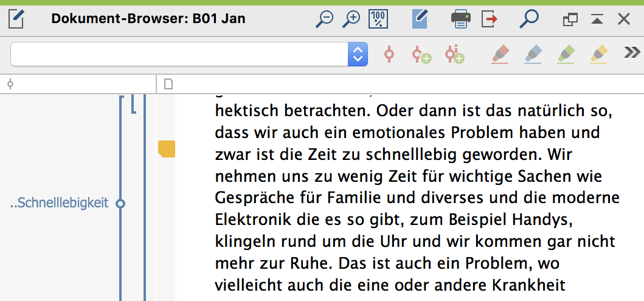Highlight text with the blue marker
The image size is (644, 301).
point(533,54)
